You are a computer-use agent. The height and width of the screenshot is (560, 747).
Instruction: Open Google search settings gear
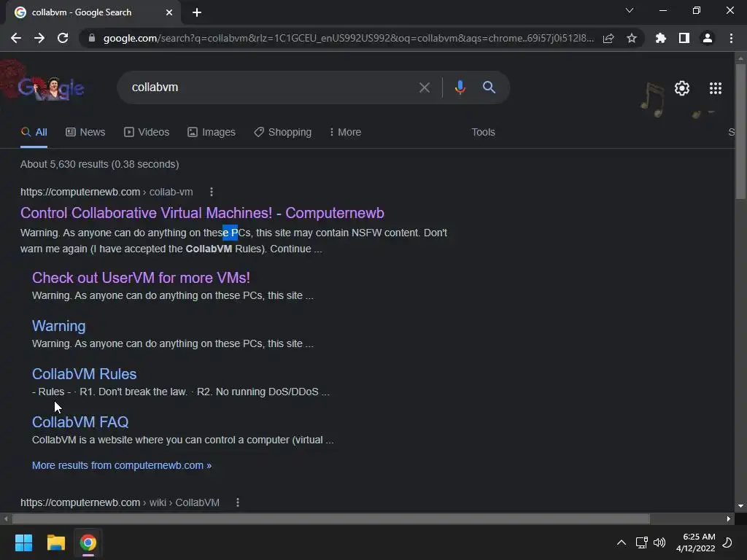coord(682,88)
